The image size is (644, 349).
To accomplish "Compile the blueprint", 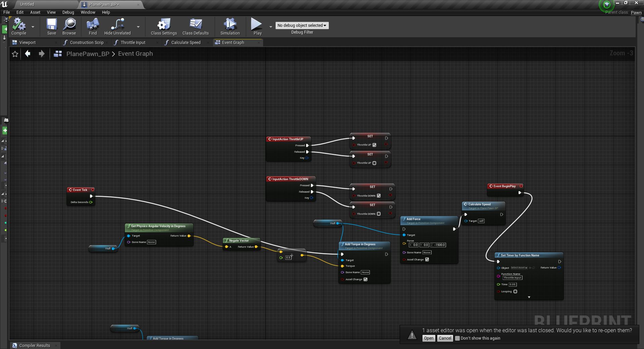I will point(19,27).
